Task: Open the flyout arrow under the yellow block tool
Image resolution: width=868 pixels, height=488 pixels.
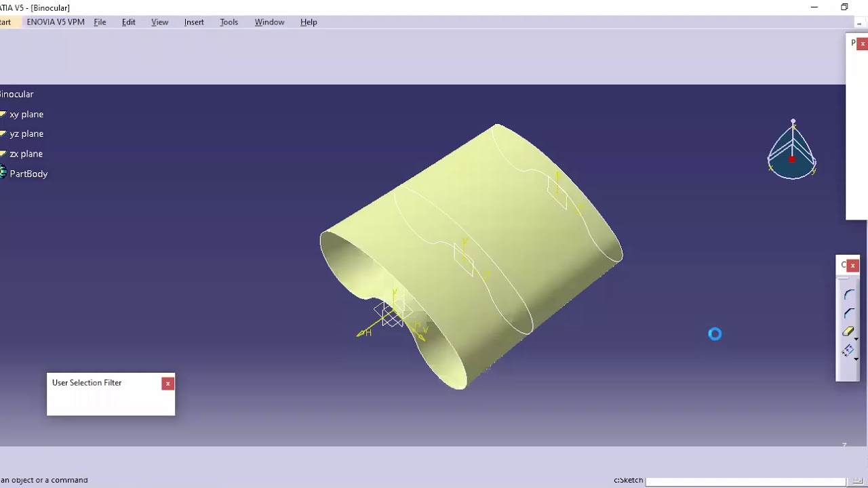Action: 856,340
